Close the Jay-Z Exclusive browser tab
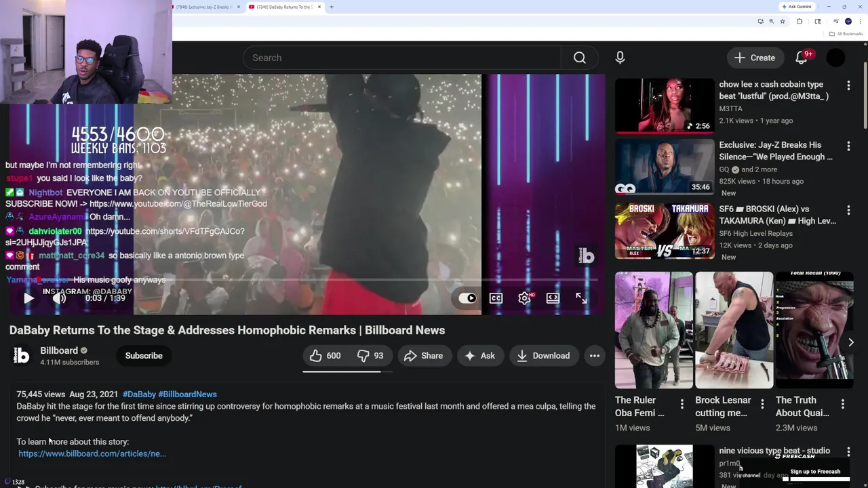 click(x=239, y=7)
